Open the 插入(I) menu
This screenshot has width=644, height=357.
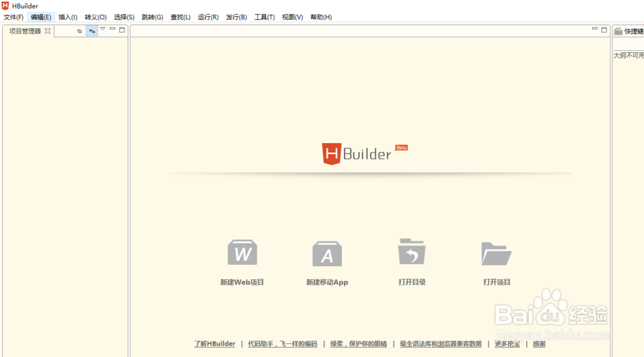(x=68, y=17)
